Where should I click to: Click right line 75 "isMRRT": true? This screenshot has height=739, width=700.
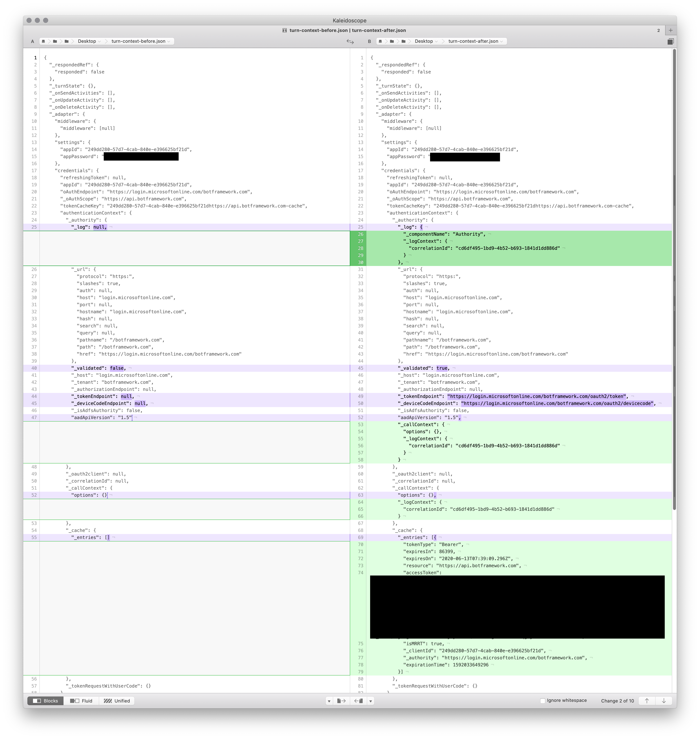424,644
